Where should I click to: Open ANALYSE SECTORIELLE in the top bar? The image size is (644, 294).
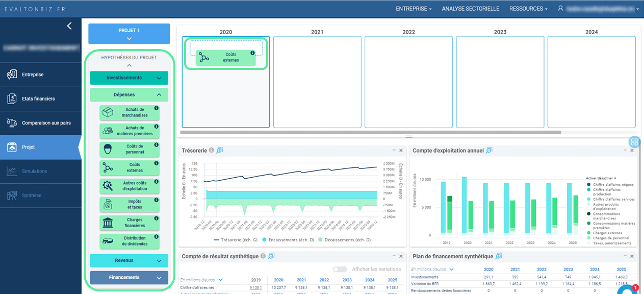tap(470, 9)
